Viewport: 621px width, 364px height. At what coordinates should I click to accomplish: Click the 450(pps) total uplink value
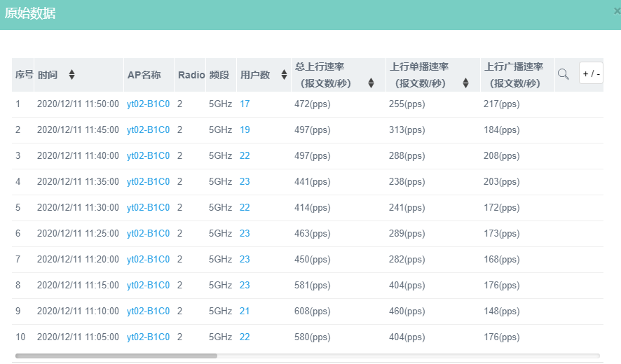pyautogui.click(x=312, y=260)
